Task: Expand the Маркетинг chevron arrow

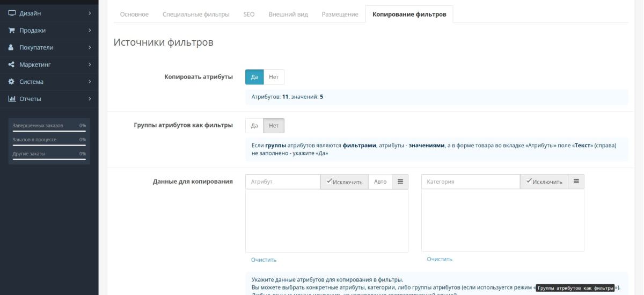Action: [x=90, y=64]
